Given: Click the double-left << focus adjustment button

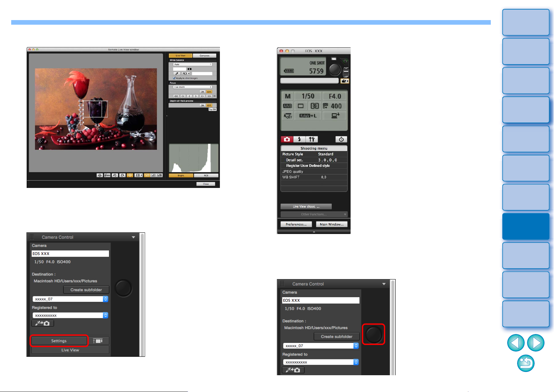Looking at the screenshot, I should [x=183, y=96].
